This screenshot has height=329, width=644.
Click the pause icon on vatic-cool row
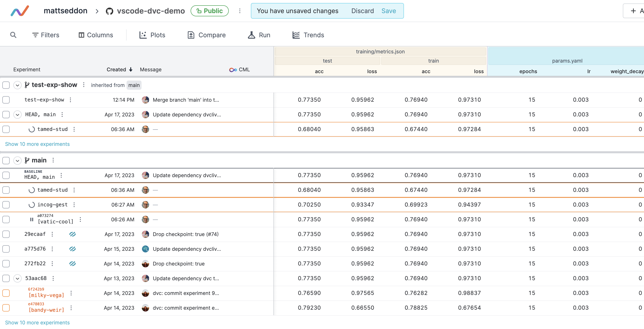click(x=32, y=219)
